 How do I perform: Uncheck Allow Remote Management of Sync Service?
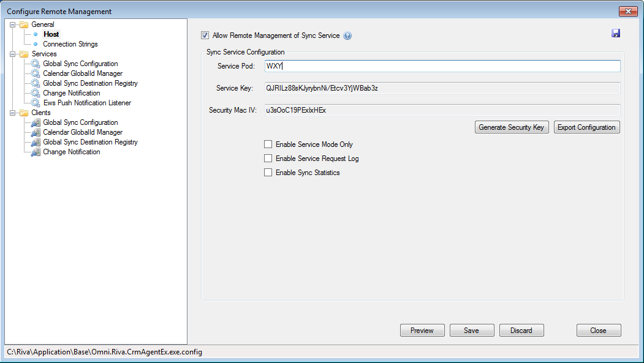(205, 36)
